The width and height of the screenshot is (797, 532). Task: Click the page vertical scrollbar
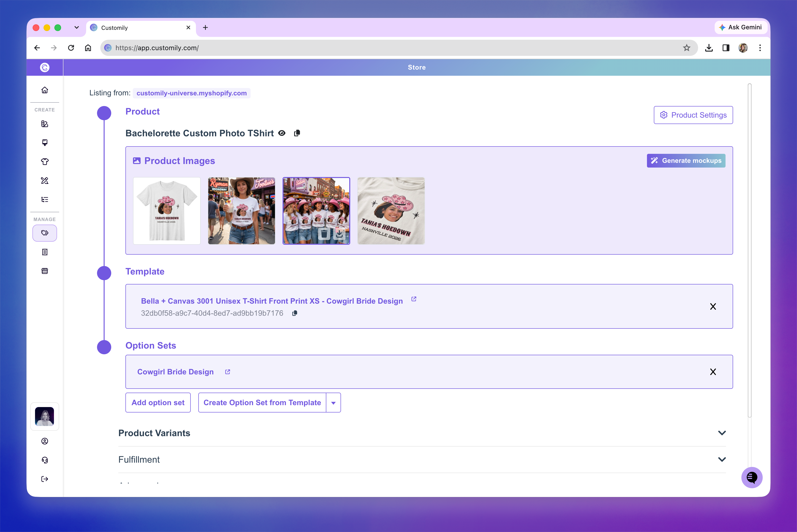(749, 250)
